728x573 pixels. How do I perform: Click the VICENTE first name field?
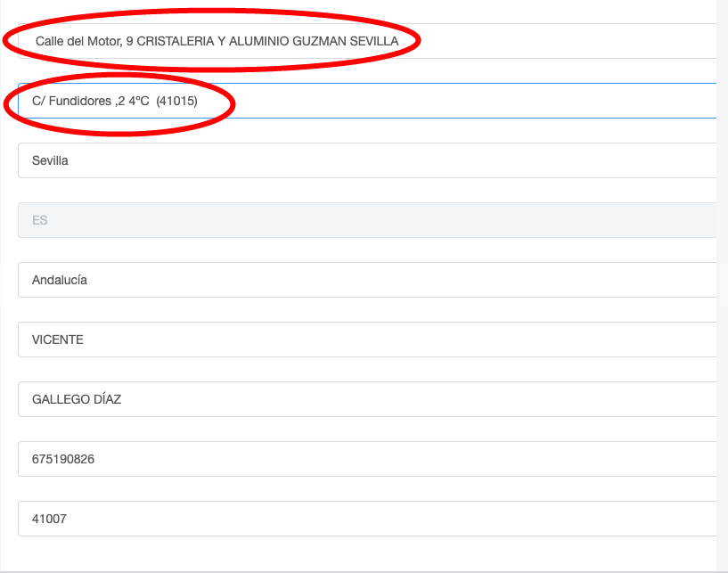point(365,340)
